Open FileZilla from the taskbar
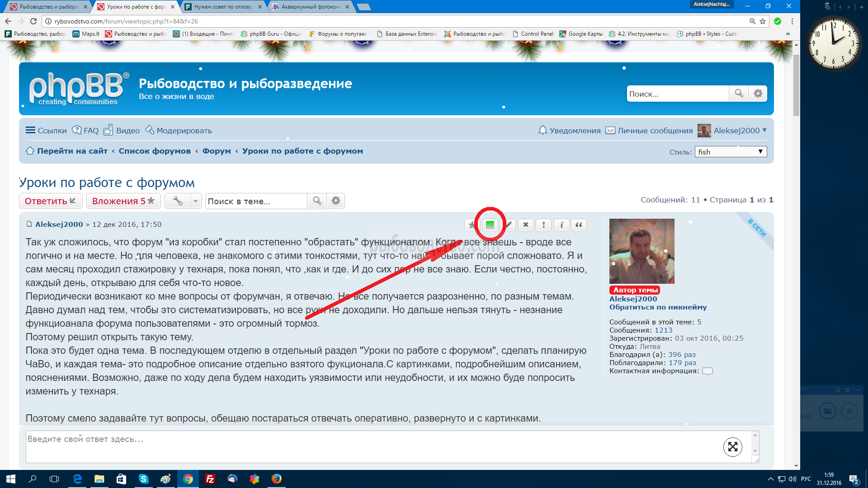The image size is (868, 488). click(210, 479)
